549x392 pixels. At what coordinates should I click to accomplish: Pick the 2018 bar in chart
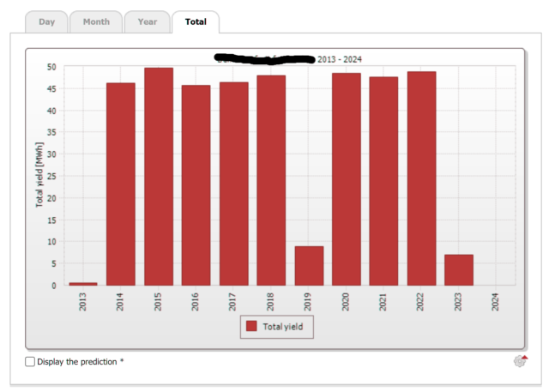click(271, 180)
